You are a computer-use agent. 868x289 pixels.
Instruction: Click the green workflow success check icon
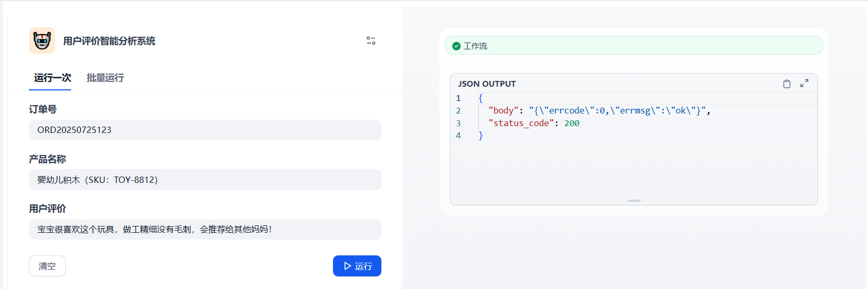coord(456,46)
